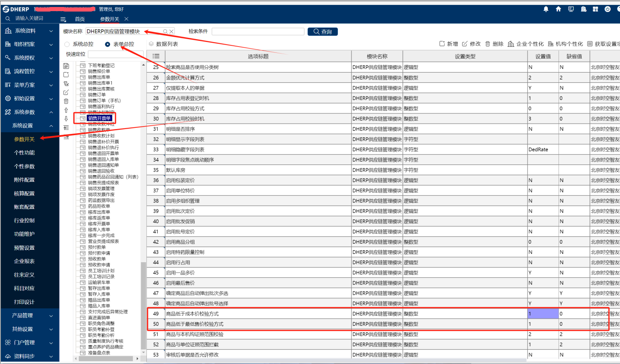Select 预付款单 in the form tree
The image size is (620, 364).
click(97, 247)
